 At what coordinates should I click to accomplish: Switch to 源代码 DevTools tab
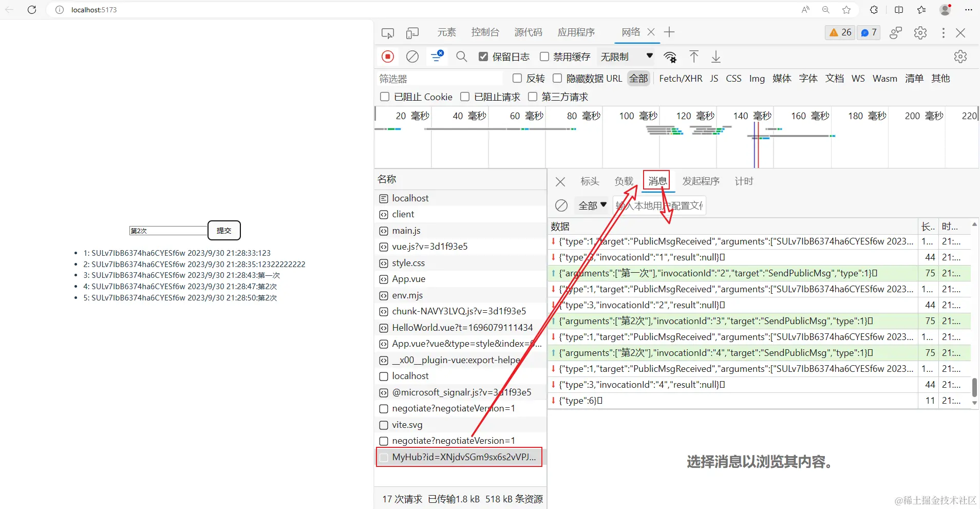tap(529, 32)
